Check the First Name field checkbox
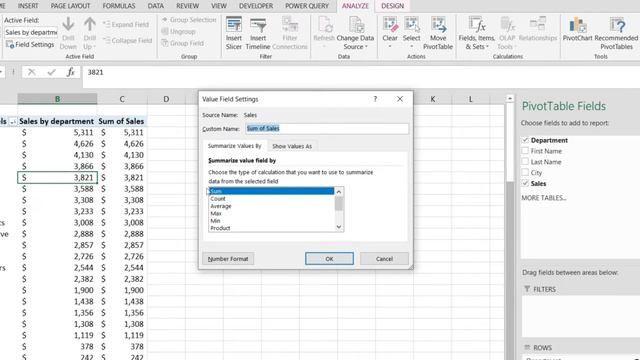This screenshot has width=640, height=360. click(525, 151)
